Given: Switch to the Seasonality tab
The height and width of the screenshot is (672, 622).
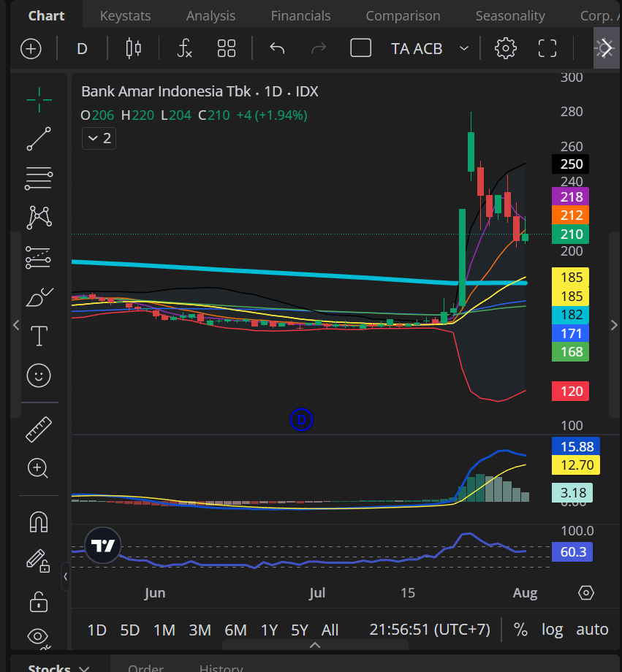Looking at the screenshot, I should point(510,16).
